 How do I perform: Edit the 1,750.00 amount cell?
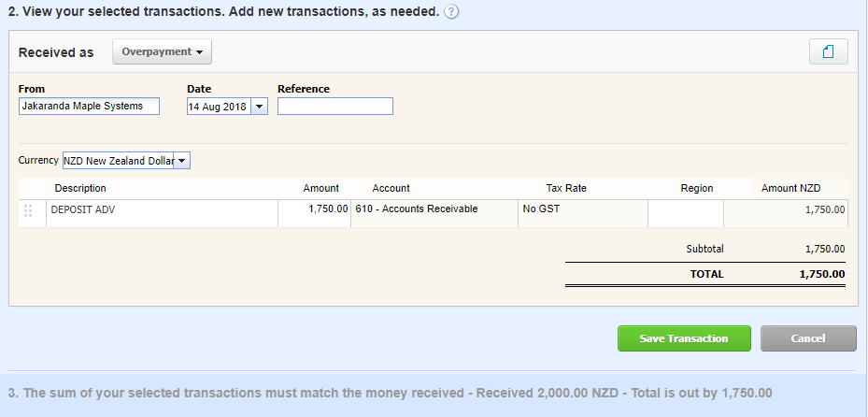click(x=315, y=214)
